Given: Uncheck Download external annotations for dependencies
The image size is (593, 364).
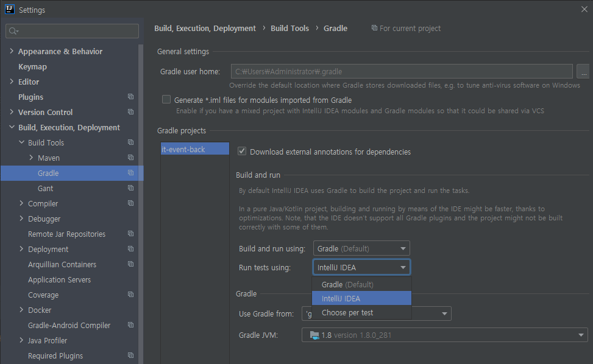Looking at the screenshot, I should tap(242, 152).
